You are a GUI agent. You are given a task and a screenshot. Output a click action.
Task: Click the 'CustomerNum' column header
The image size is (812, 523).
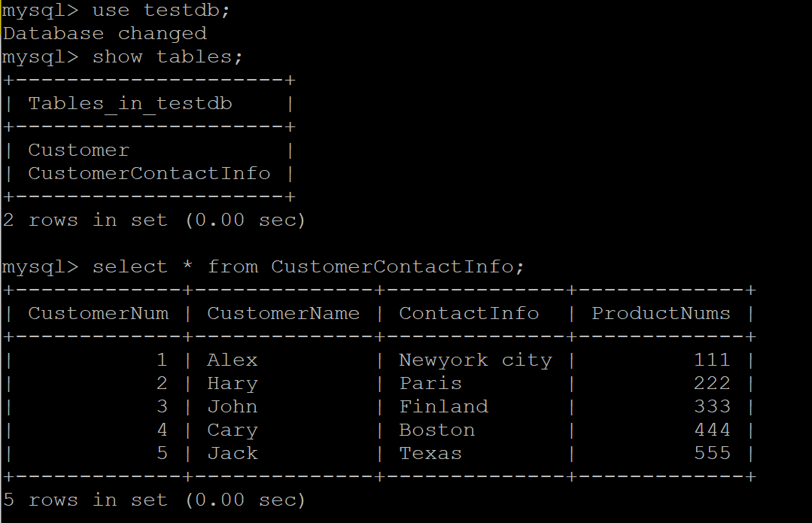tap(99, 314)
